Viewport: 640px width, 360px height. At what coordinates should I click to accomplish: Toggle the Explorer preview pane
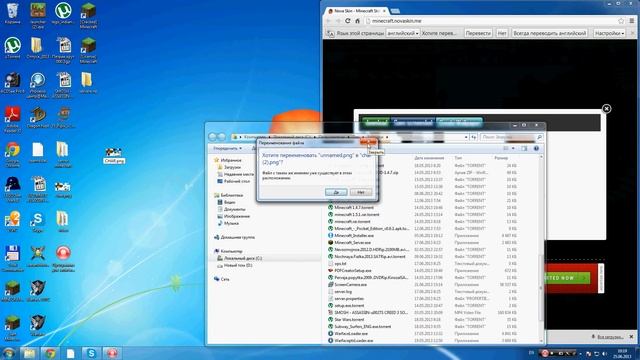point(524,149)
